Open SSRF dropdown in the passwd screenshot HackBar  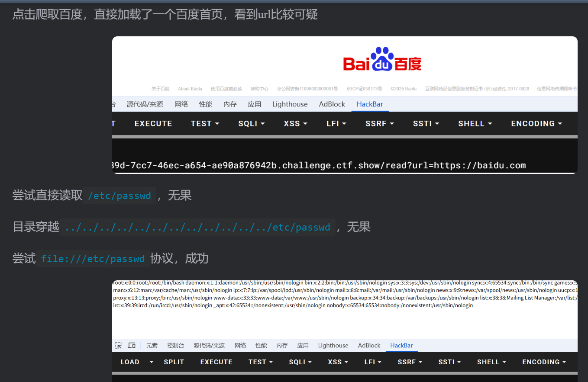pyautogui.click(x=410, y=362)
